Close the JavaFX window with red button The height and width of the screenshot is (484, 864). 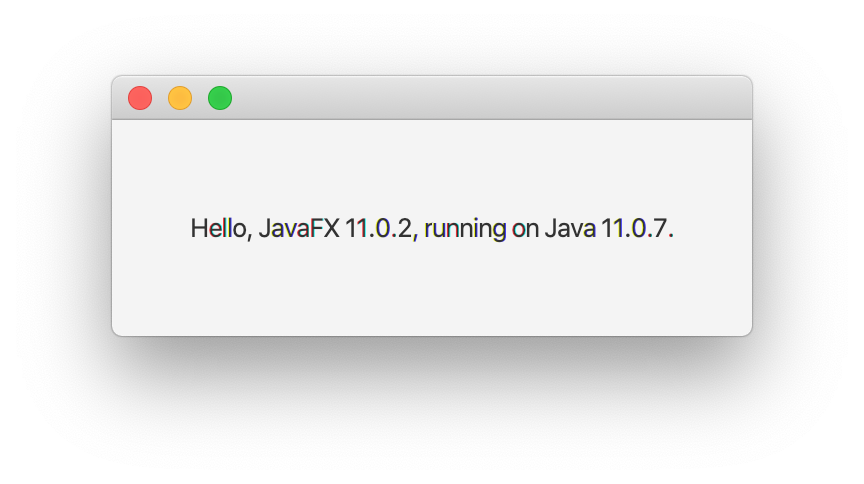click(x=140, y=98)
